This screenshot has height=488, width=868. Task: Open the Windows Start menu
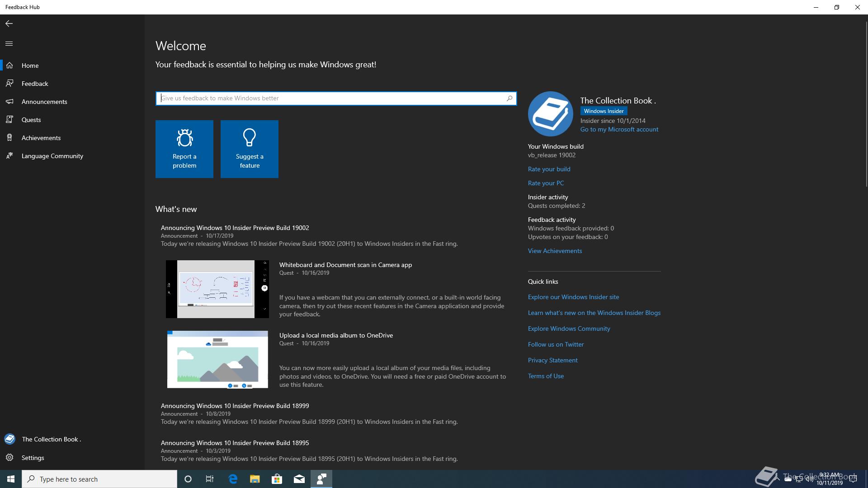coord(11,479)
